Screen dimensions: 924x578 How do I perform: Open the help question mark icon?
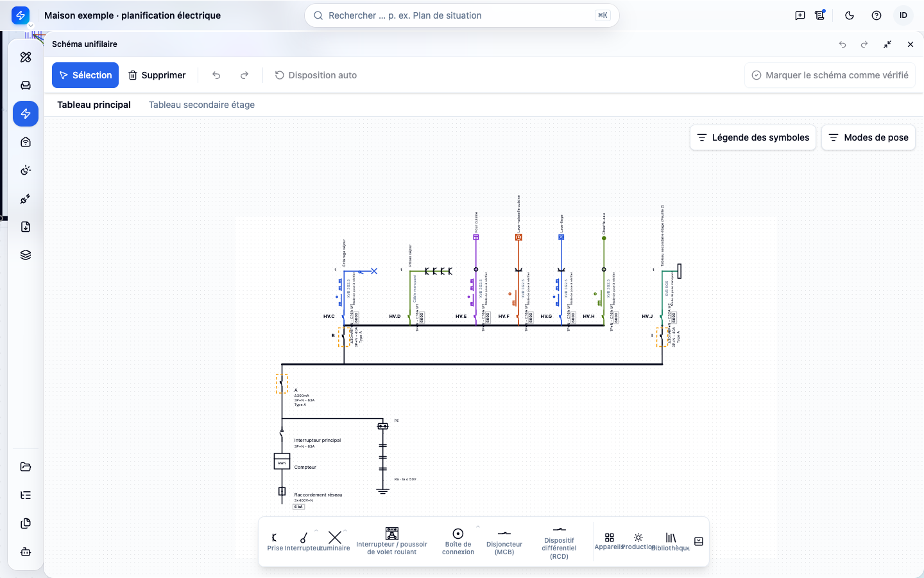tap(877, 15)
